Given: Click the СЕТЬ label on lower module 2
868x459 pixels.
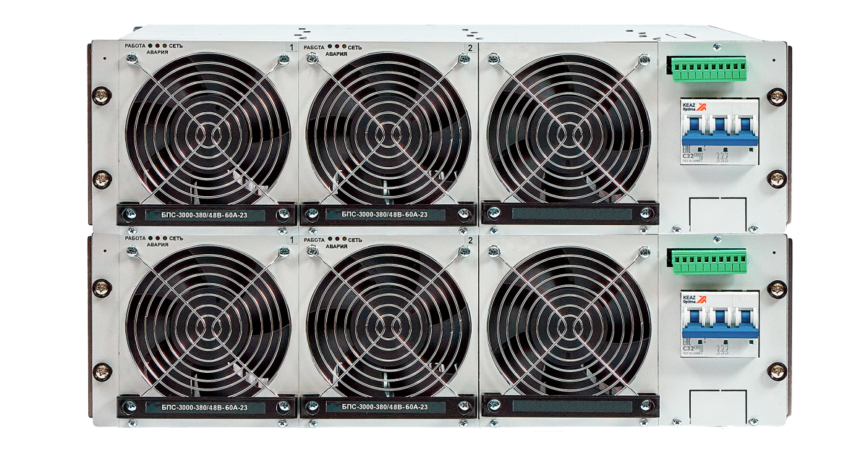Looking at the screenshot, I should (x=354, y=239).
